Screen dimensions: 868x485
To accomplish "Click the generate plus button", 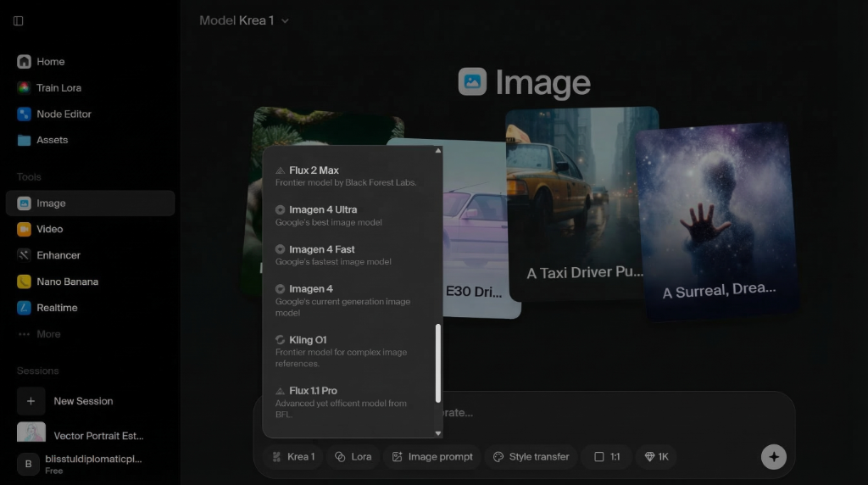I will pos(773,457).
